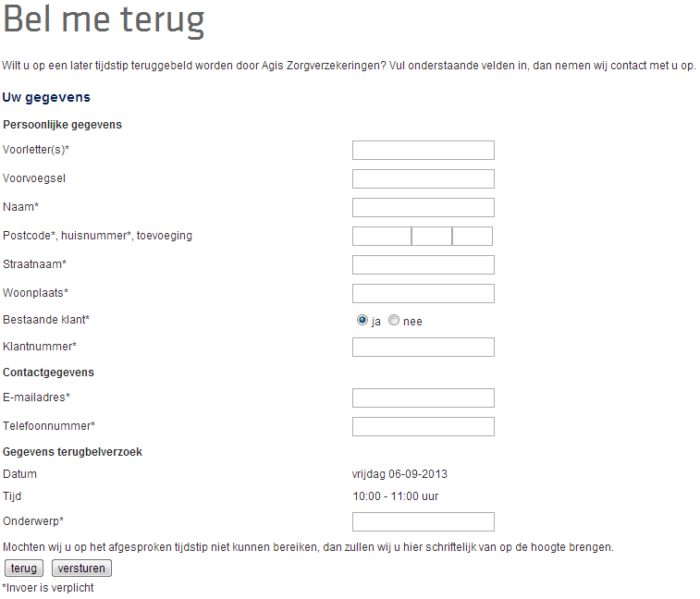Focus the Straatnaam text field
Viewport: 700px width, 599px height.
pyautogui.click(x=424, y=265)
